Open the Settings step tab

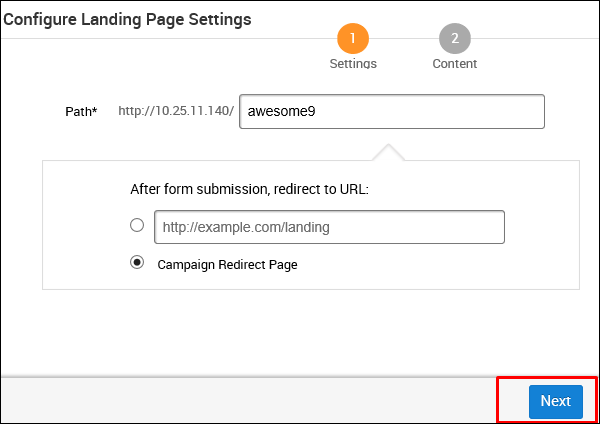click(x=353, y=63)
